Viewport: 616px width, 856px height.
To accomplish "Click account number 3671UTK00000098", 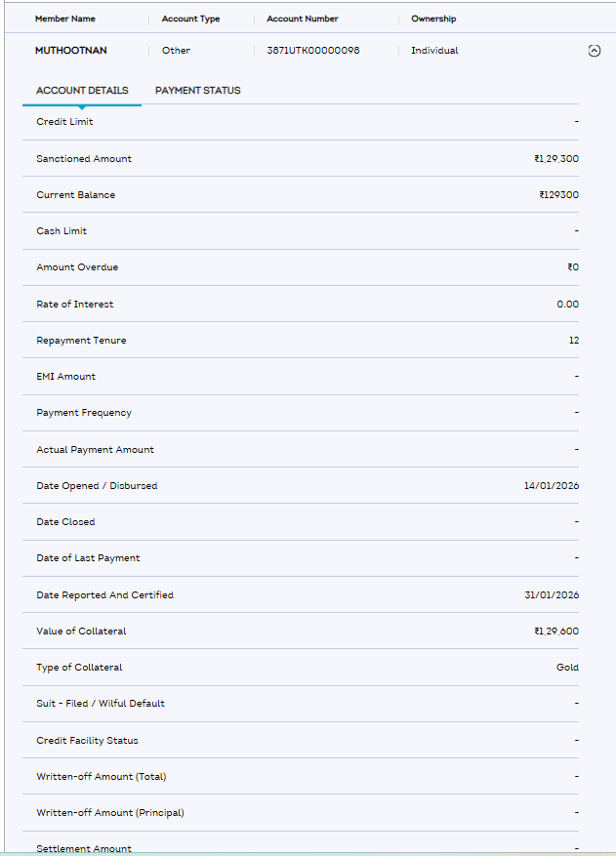I will click(x=312, y=51).
